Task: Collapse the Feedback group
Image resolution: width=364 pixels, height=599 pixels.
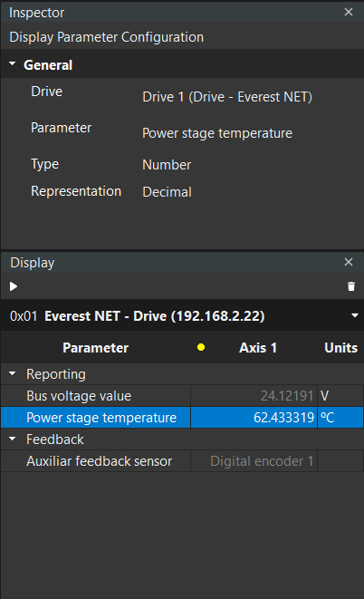Action: point(13,439)
